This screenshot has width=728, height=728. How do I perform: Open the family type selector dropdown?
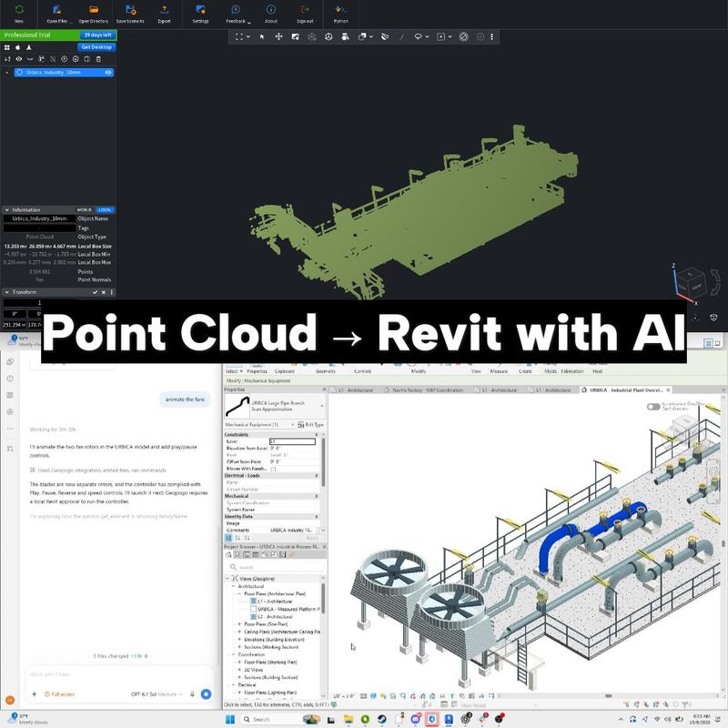(x=322, y=406)
